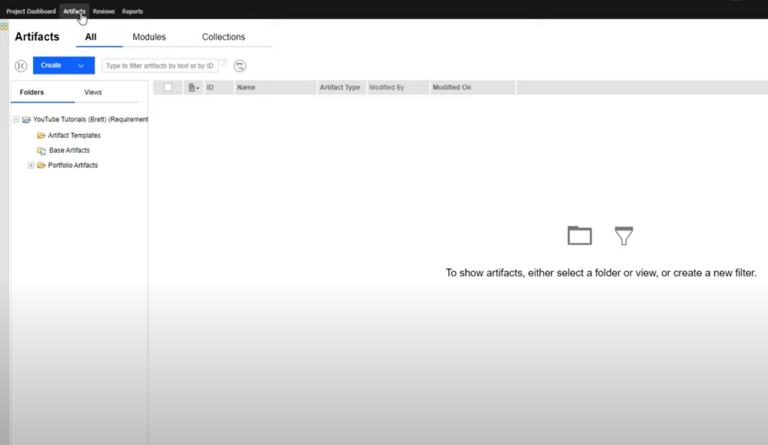The width and height of the screenshot is (768, 445).
Task: Open the Views tab in sidebar
Action: [x=93, y=92]
